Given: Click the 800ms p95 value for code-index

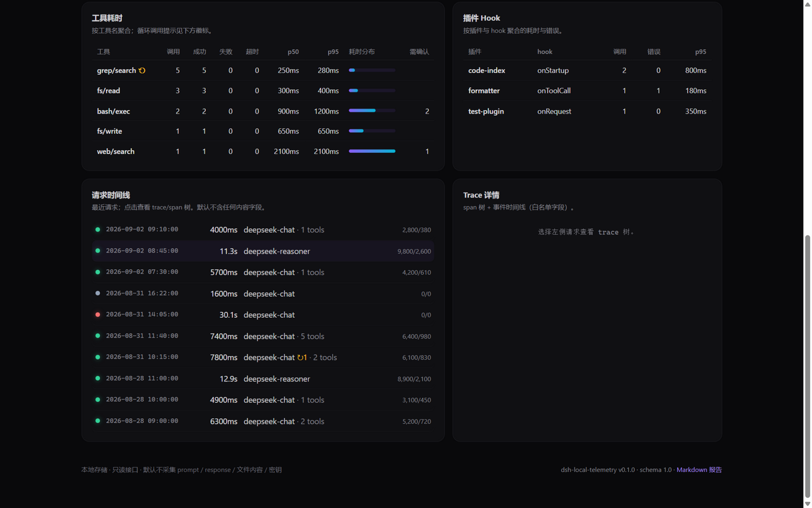Looking at the screenshot, I should point(696,71).
